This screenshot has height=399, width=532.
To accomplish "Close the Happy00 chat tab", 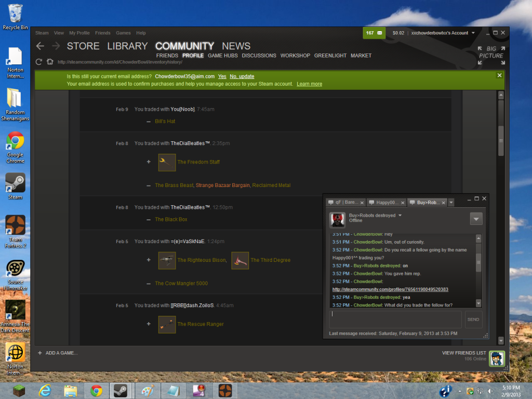I will tap(402, 202).
